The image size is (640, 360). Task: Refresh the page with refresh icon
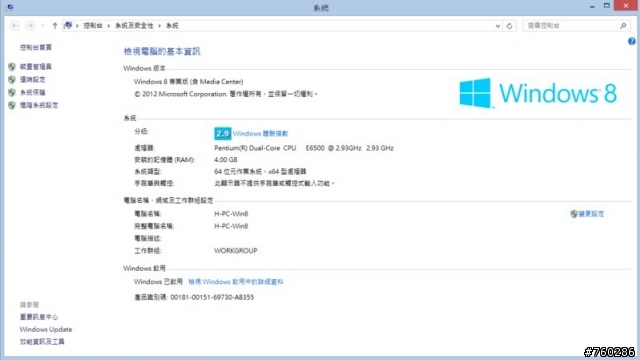[509, 26]
